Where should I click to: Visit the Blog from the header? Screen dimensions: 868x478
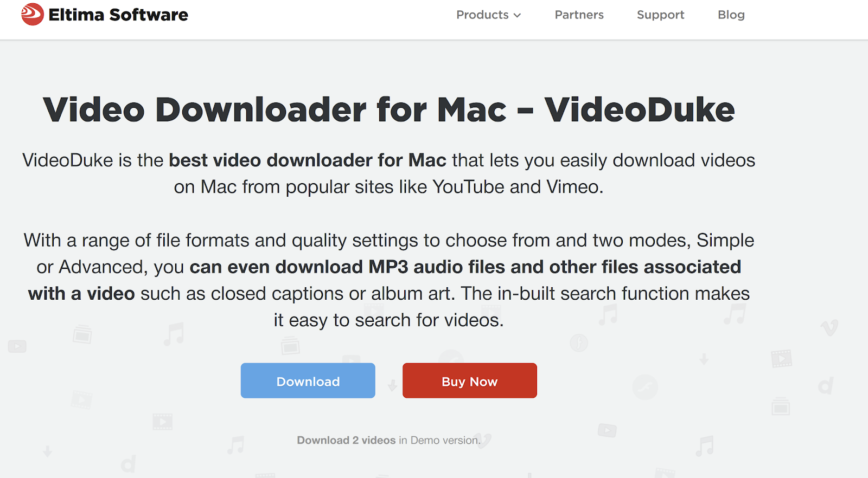pyautogui.click(x=731, y=15)
